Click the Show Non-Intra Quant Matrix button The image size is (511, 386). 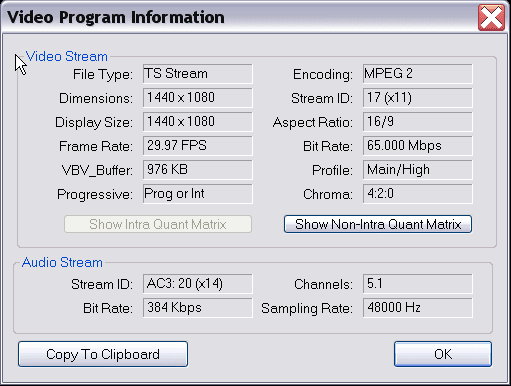[378, 224]
